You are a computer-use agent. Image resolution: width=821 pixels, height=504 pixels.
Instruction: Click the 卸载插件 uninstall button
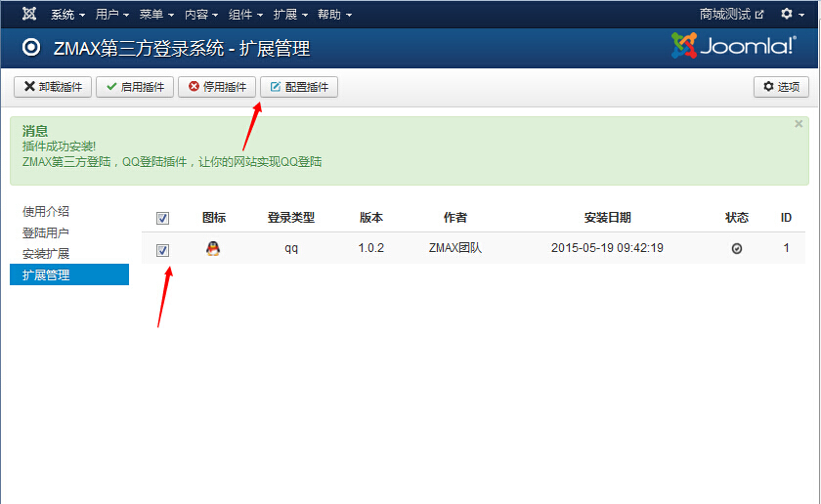53,87
